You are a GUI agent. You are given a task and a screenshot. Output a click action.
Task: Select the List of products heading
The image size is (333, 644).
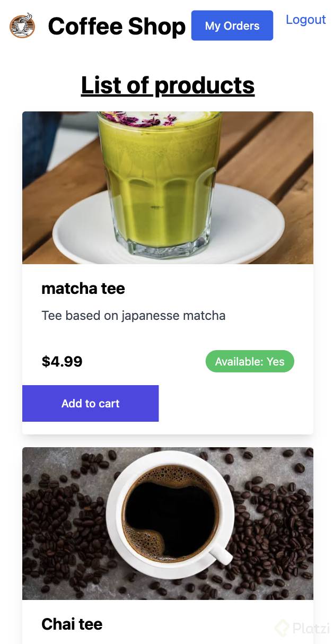(x=168, y=85)
